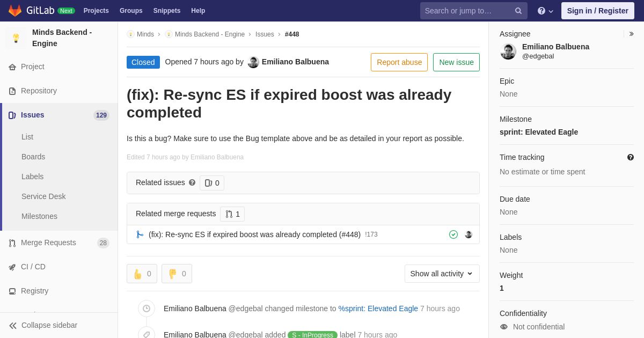Click the New issue button
Viewport: 644px width, 338px height.
[x=456, y=62]
